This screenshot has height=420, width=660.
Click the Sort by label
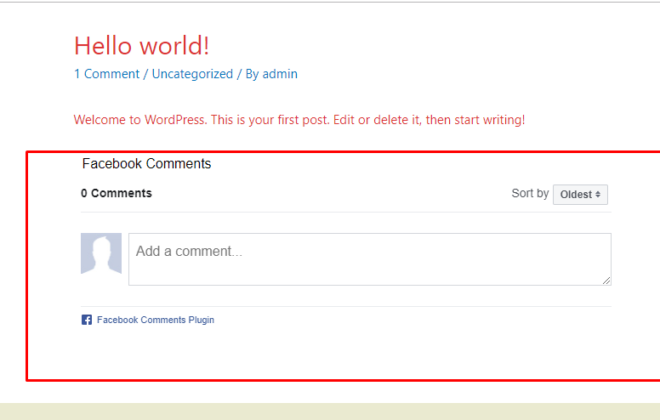pos(530,193)
